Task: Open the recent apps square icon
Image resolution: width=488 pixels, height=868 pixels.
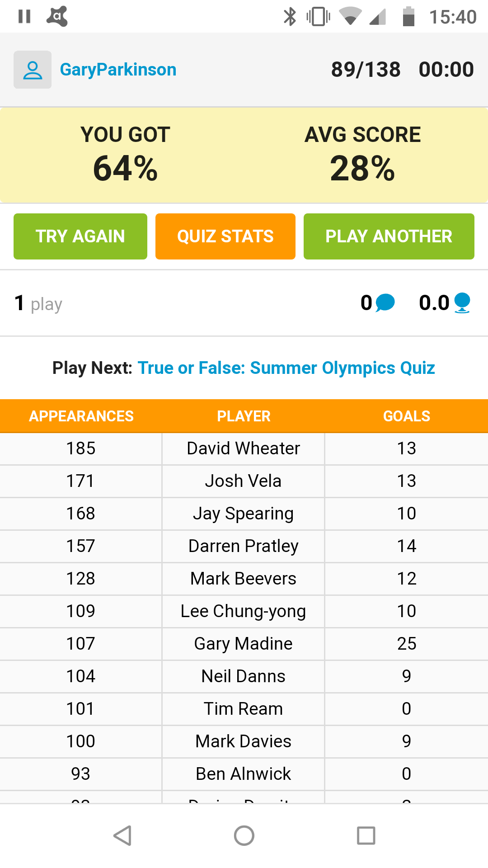Action: 366,835
